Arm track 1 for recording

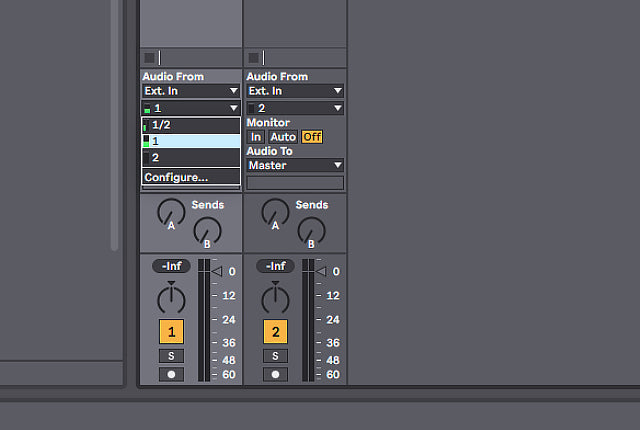tap(171, 375)
